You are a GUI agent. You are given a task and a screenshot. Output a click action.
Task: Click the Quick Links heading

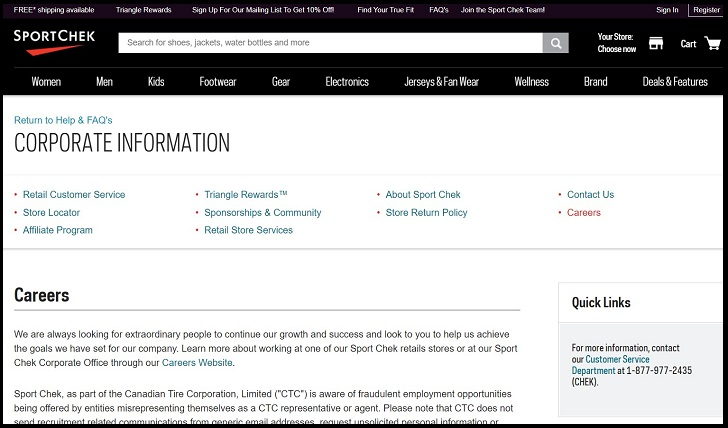pyautogui.click(x=601, y=303)
